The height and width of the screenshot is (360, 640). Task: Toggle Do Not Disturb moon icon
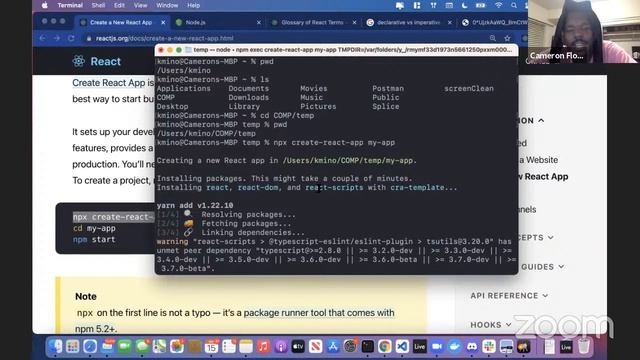tap(464, 5)
